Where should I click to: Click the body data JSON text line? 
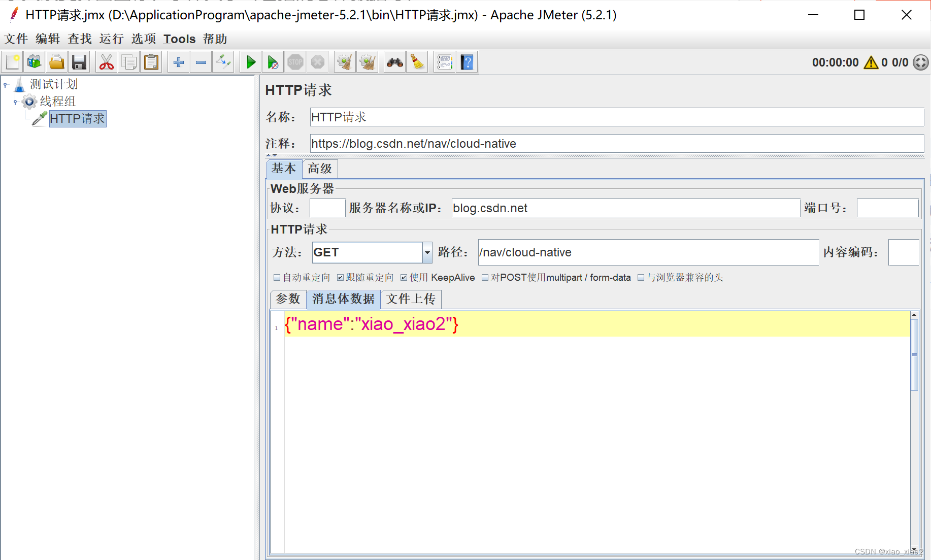(x=372, y=324)
